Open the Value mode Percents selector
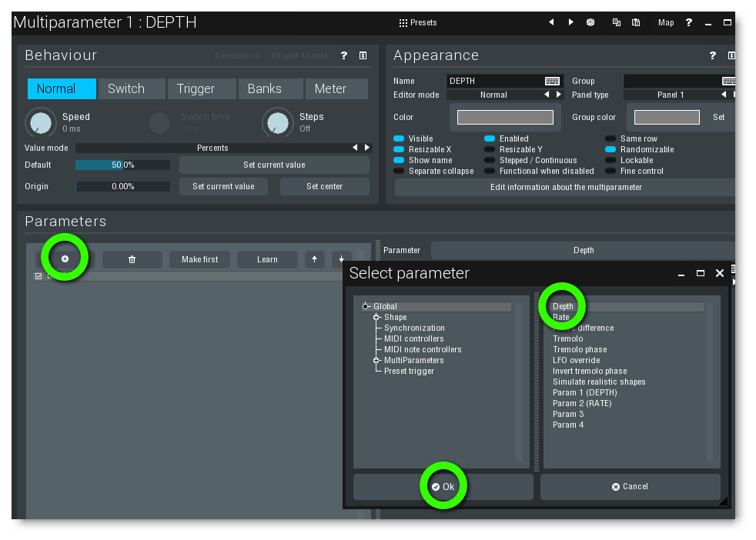756x540 pixels. pos(212,148)
